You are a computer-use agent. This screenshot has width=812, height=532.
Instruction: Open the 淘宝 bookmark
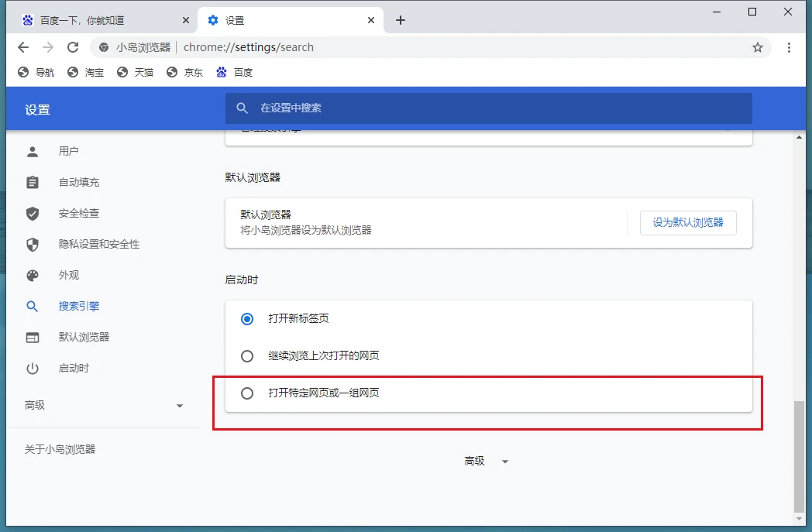point(86,73)
